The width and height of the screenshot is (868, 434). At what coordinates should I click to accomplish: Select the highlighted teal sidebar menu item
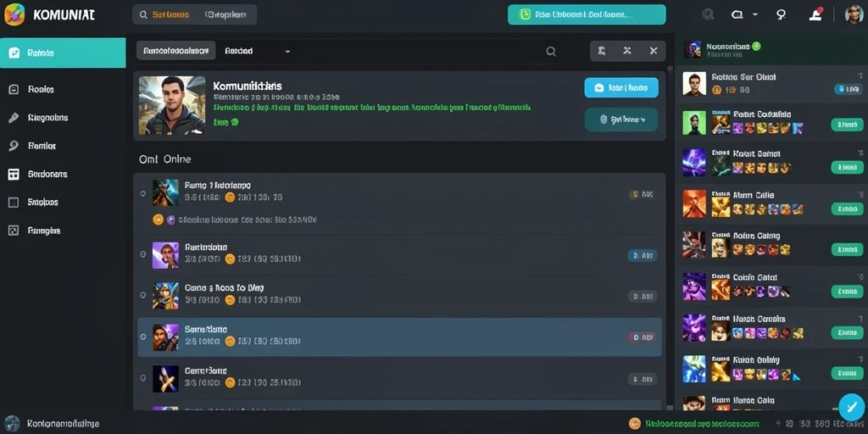(x=63, y=53)
